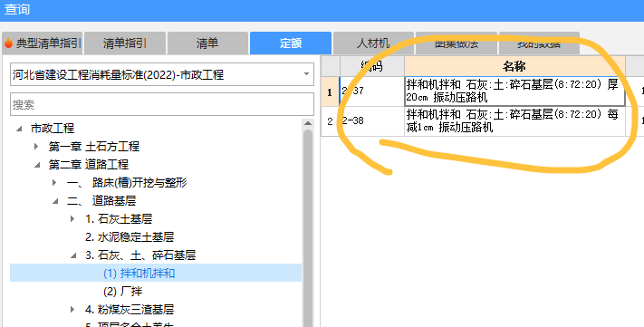Select 1. 石灰土基层 tree item
Screen dimensions: 644x327
pos(119,218)
